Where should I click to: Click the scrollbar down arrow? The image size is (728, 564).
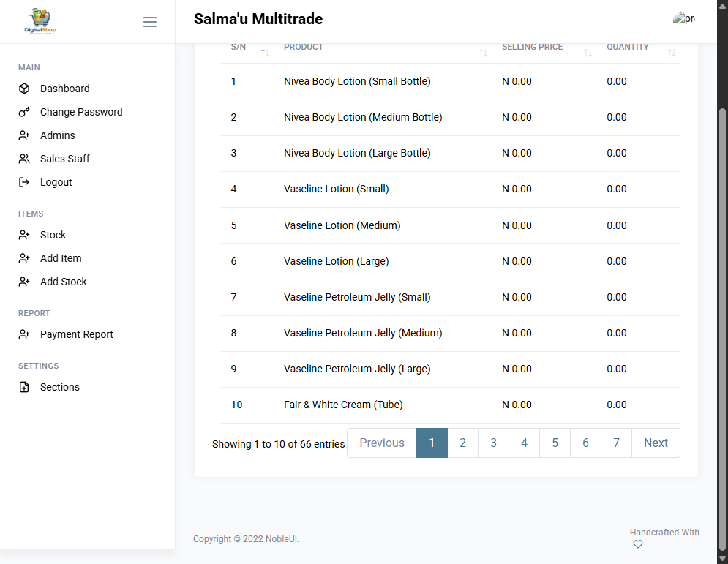click(x=722, y=558)
